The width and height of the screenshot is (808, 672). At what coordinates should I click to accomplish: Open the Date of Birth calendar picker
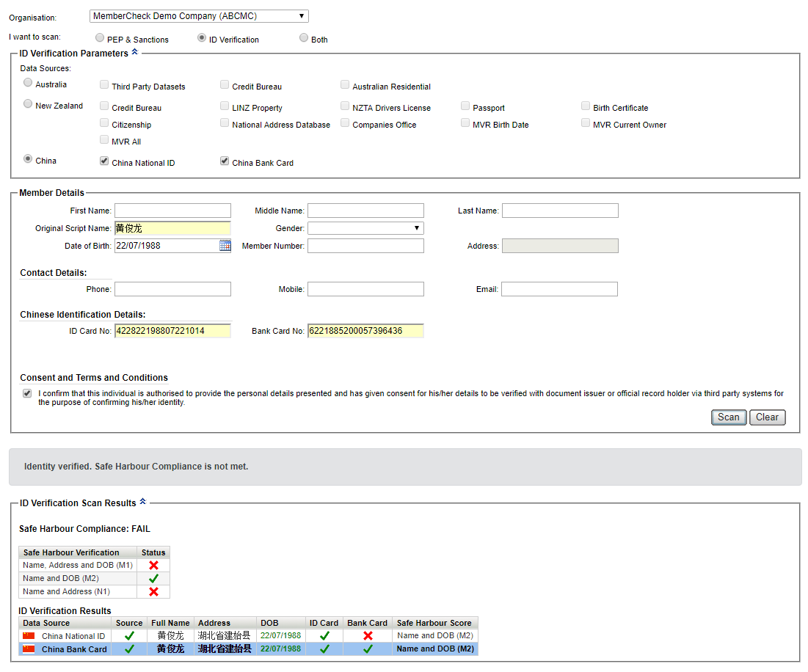click(225, 246)
